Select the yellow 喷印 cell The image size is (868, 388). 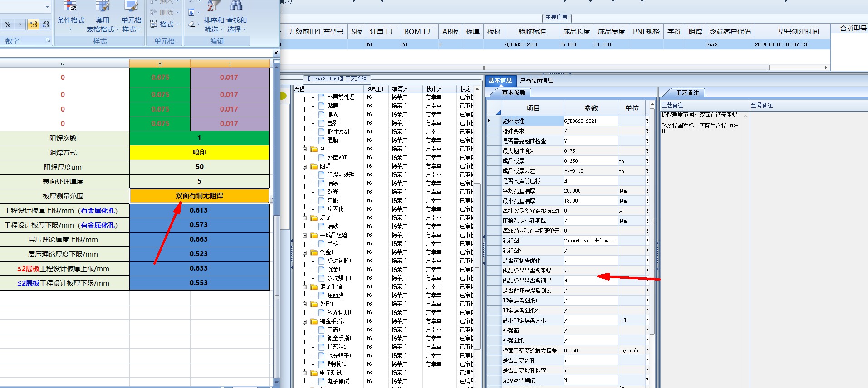pyautogui.click(x=199, y=152)
